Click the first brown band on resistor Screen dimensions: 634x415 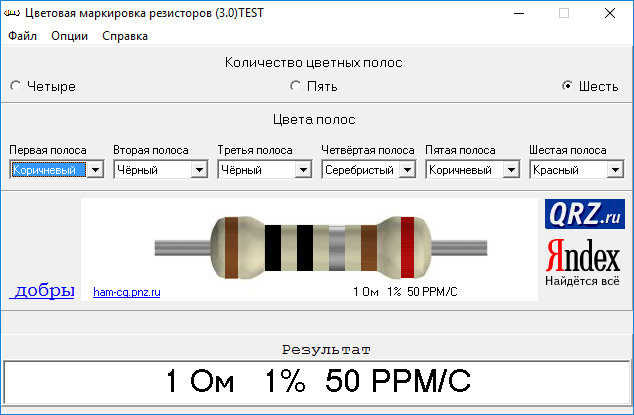(231, 248)
